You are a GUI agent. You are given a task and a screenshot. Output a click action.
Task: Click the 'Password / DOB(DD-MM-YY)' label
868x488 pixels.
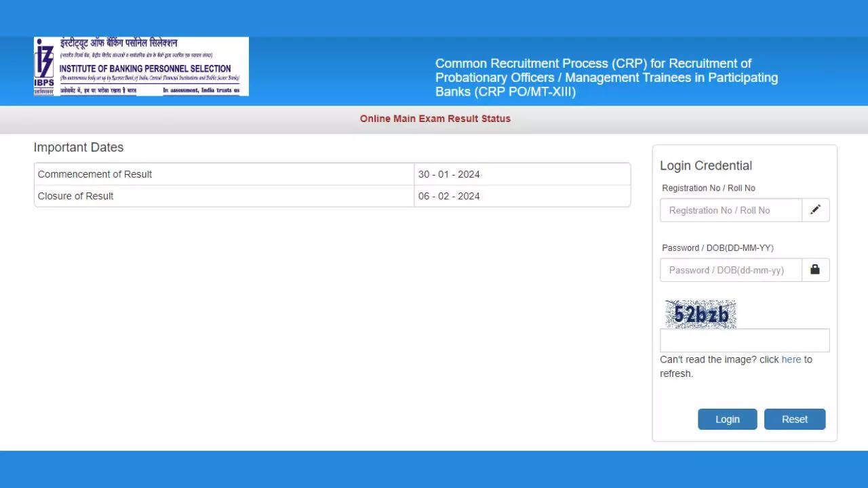click(x=717, y=248)
